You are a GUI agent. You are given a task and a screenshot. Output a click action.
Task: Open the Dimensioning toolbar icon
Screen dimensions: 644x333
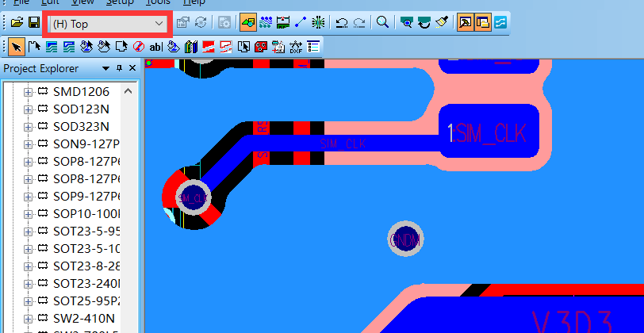(283, 22)
